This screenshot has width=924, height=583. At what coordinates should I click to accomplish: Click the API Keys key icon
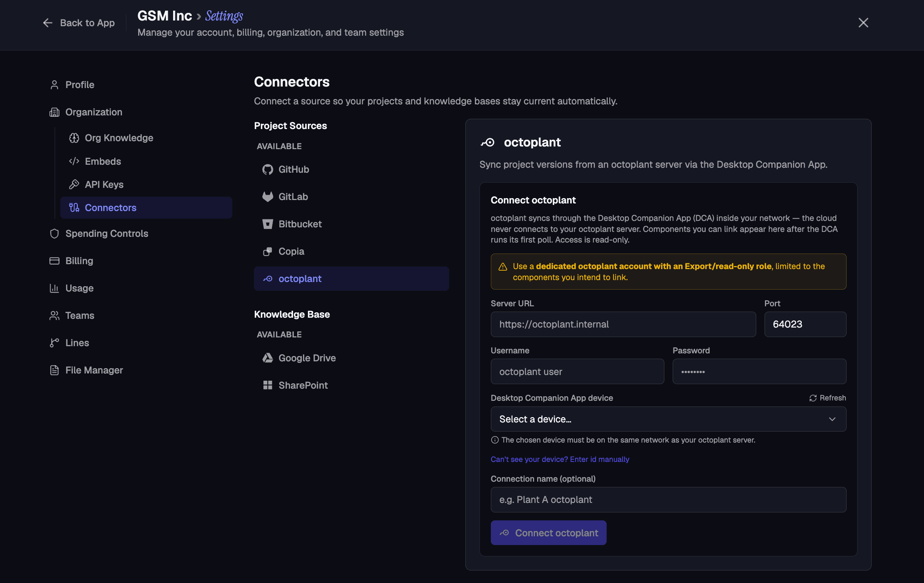click(74, 184)
